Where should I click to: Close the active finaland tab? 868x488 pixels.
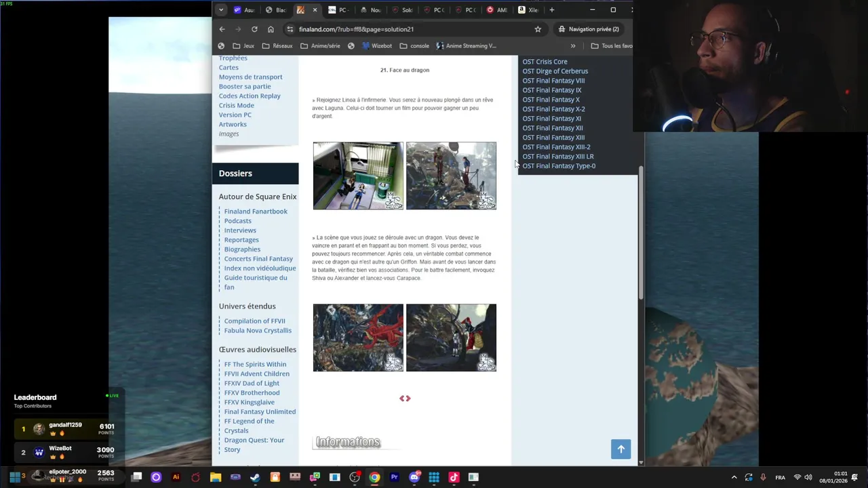315,10
